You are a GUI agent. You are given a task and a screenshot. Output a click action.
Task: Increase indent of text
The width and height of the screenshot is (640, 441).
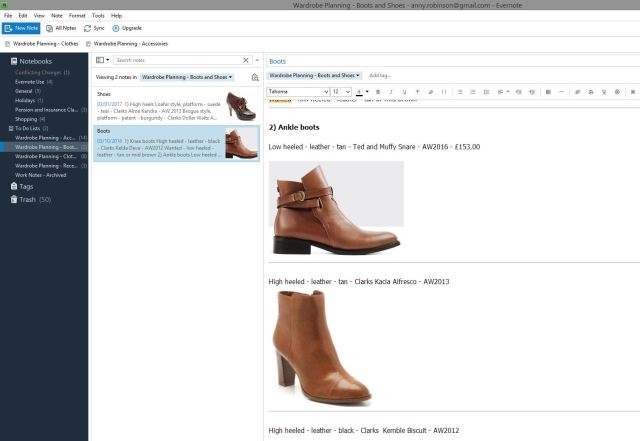(x=532, y=92)
